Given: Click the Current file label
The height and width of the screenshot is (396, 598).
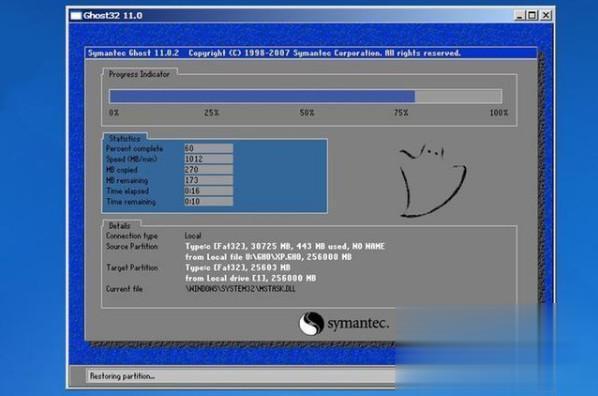Looking at the screenshot, I should 124,289.
